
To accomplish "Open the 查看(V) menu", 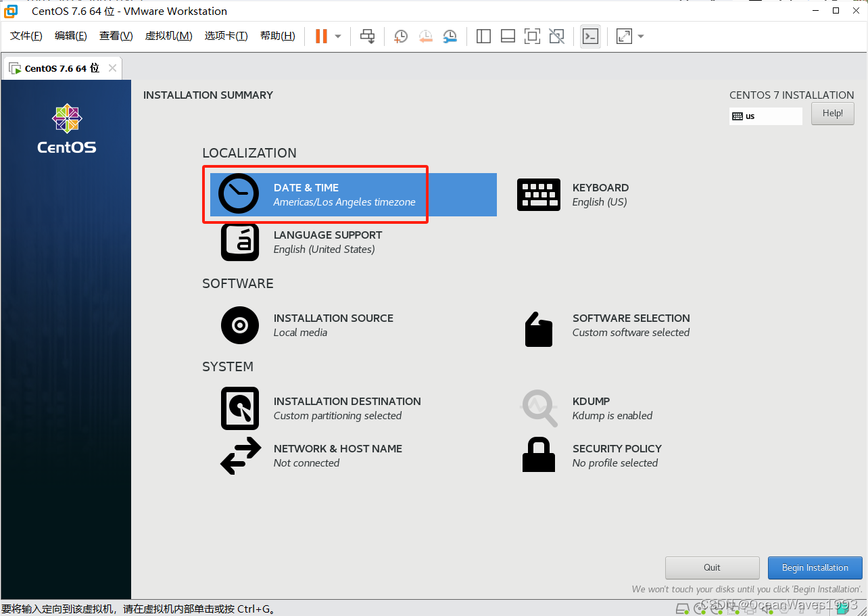I will (x=116, y=36).
